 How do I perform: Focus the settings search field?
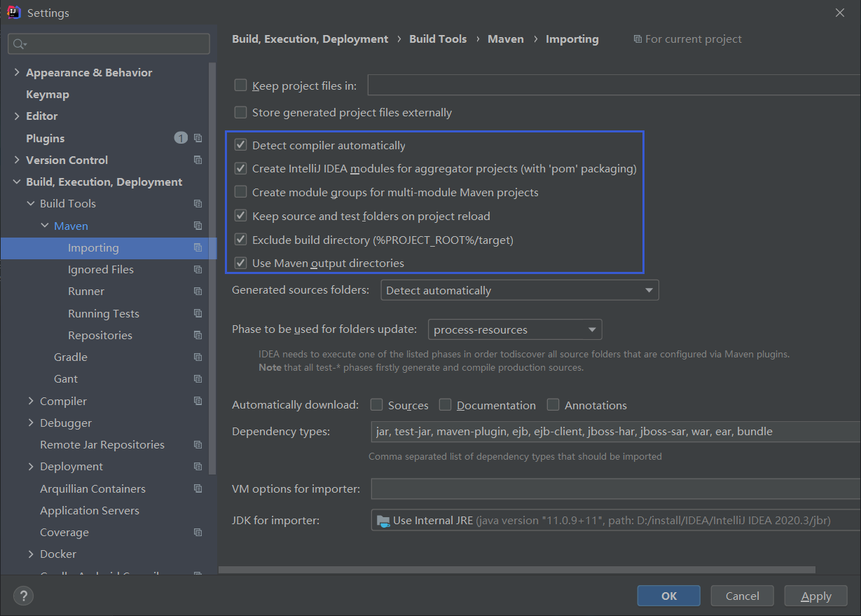(109, 43)
